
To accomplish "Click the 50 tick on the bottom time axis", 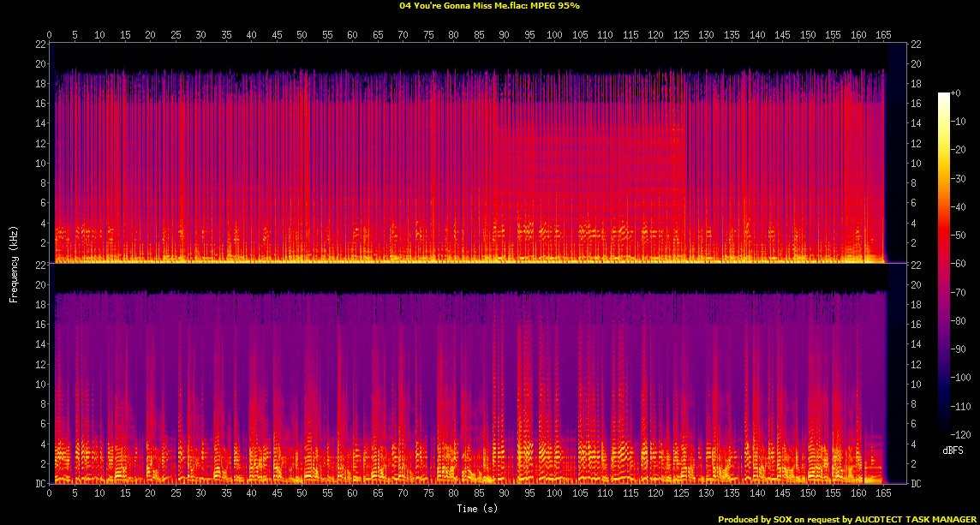I will 302,494.
